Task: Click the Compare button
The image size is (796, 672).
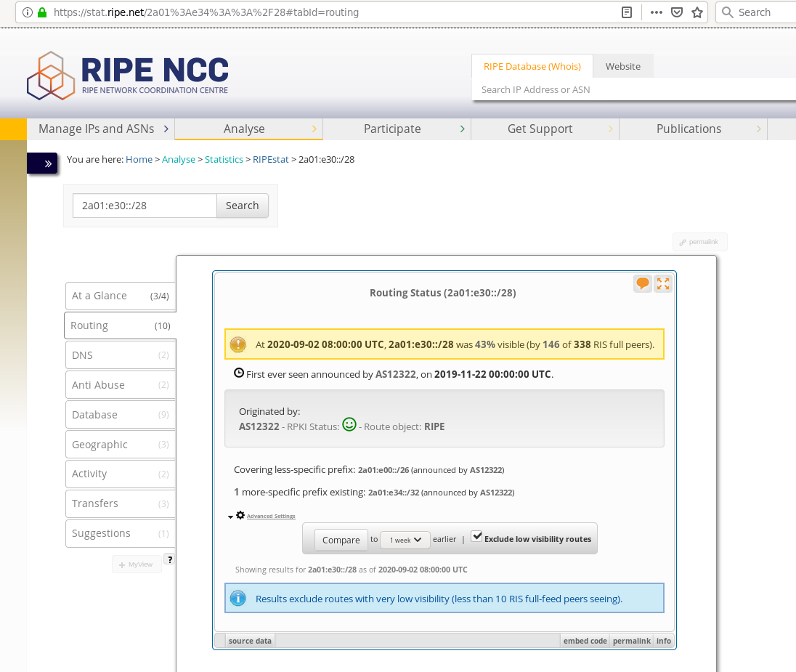Action: tap(341, 540)
